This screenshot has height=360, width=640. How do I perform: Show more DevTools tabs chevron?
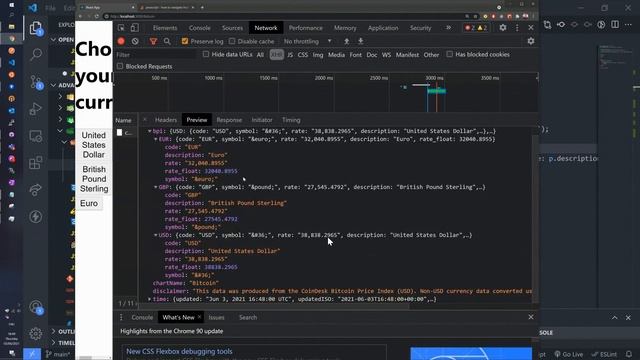click(x=449, y=28)
